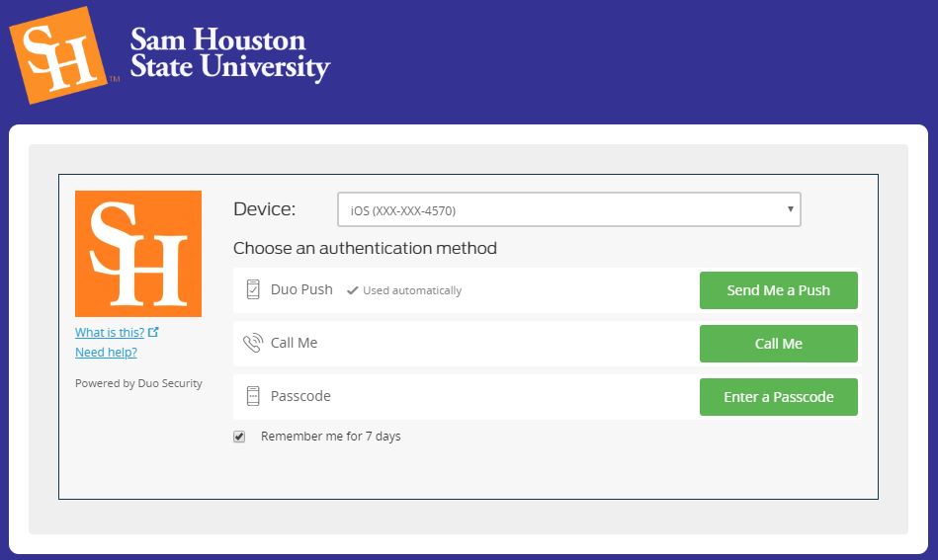
Task: Click the Remember me for 7 days label
Action: [x=331, y=437]
